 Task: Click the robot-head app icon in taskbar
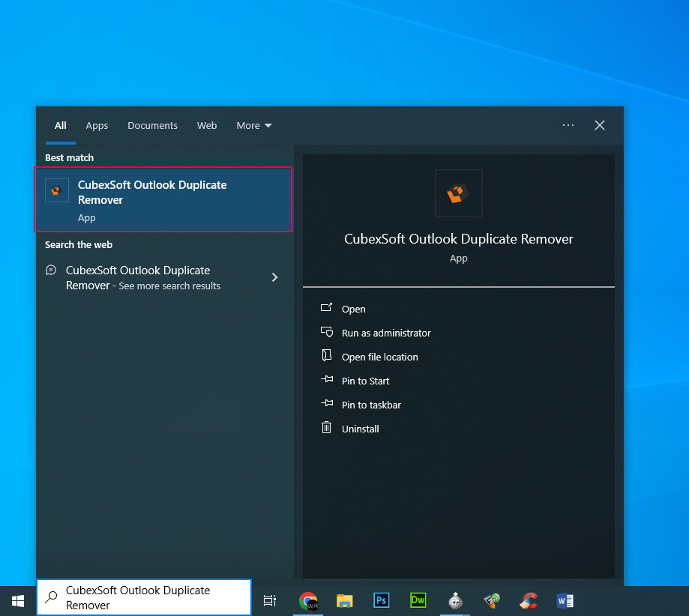455,600
